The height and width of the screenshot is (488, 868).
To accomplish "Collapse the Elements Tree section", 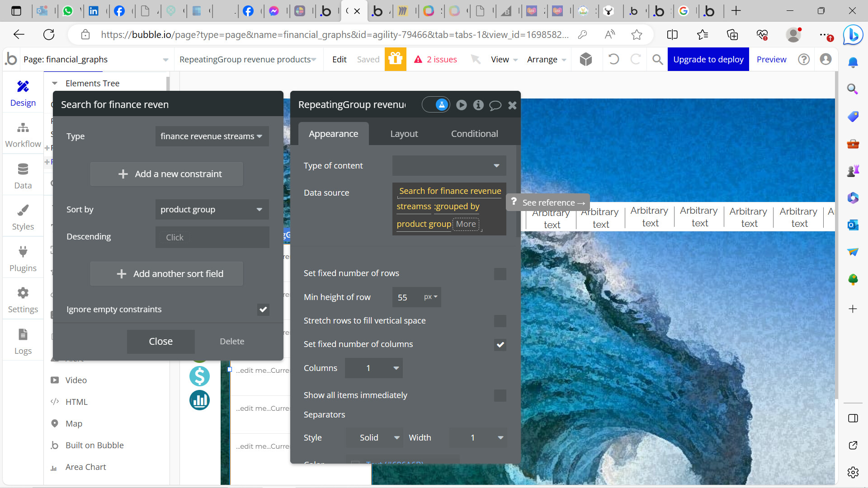I will (55, 83).
